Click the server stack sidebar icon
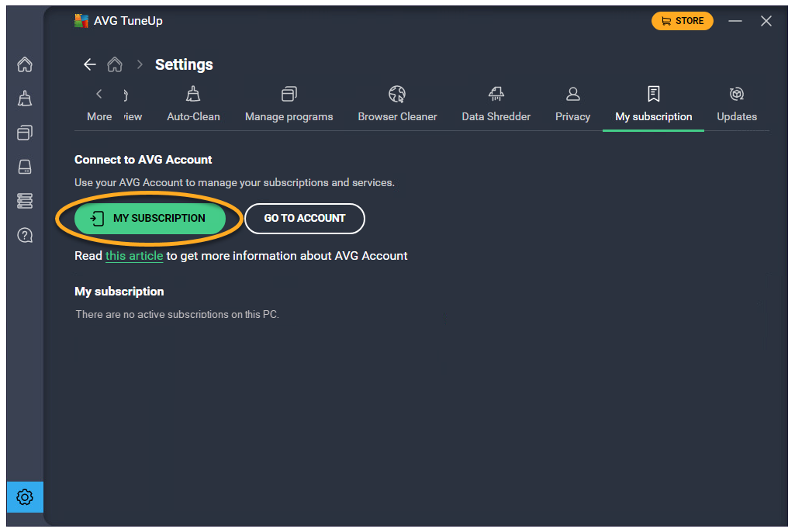 point(25,201)
